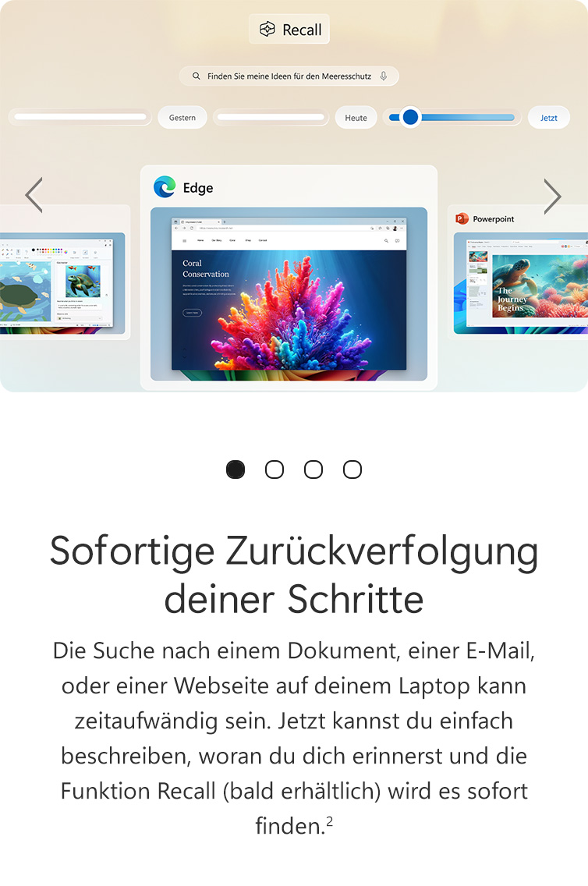Select the third carousel dot indicator
Image resolution: width=588 pixels, height=886 pixels.
click(x=313, y=469)
